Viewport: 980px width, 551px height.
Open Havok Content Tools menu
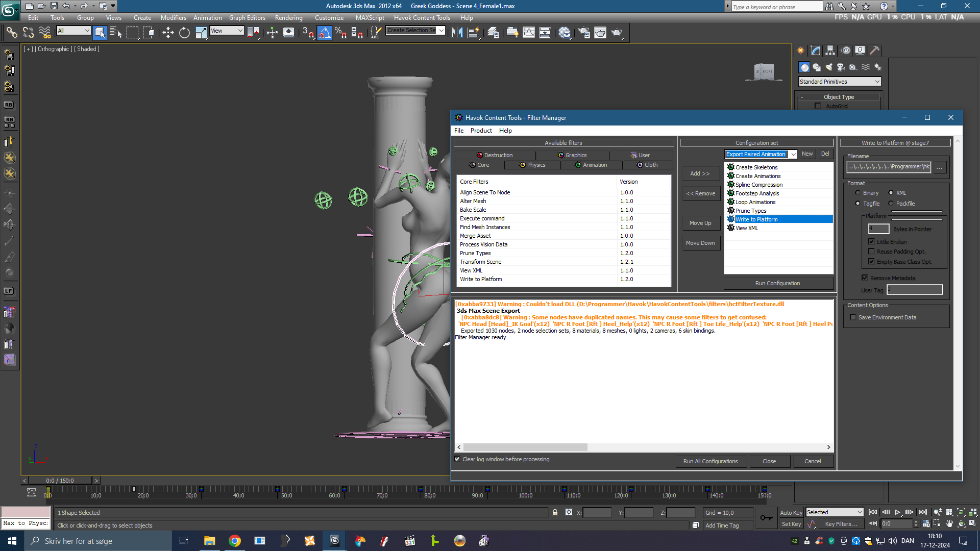(422, 18)
